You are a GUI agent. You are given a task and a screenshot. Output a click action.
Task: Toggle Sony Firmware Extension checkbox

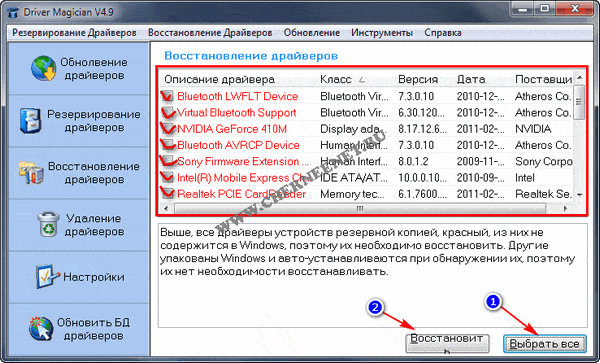pyautogui.click(x=167, y=161)
